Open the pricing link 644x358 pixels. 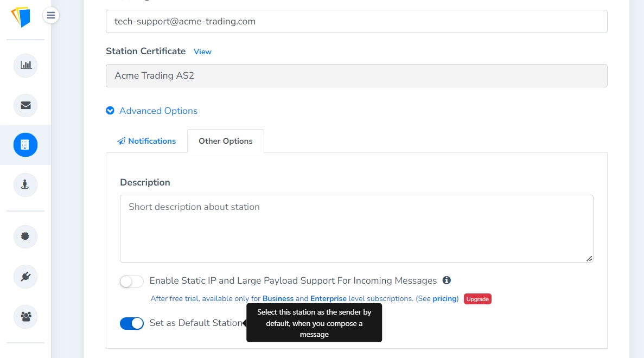tap(444, 299)
